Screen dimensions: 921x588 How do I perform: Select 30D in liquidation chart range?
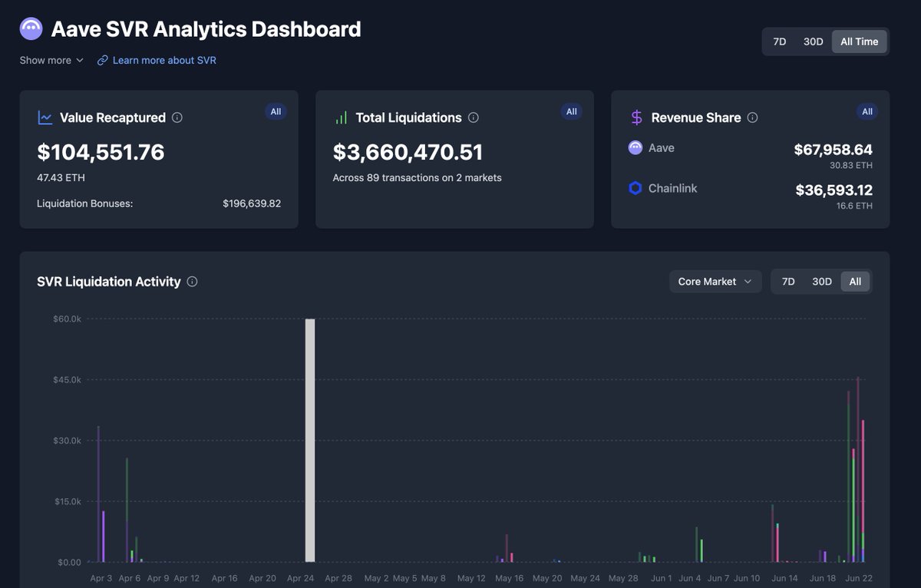822,282
